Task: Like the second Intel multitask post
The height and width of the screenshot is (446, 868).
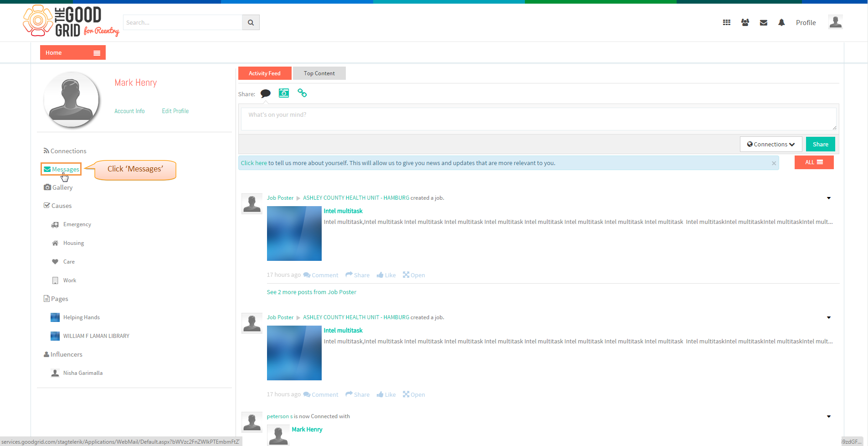Action: click(x=386, y=394)
